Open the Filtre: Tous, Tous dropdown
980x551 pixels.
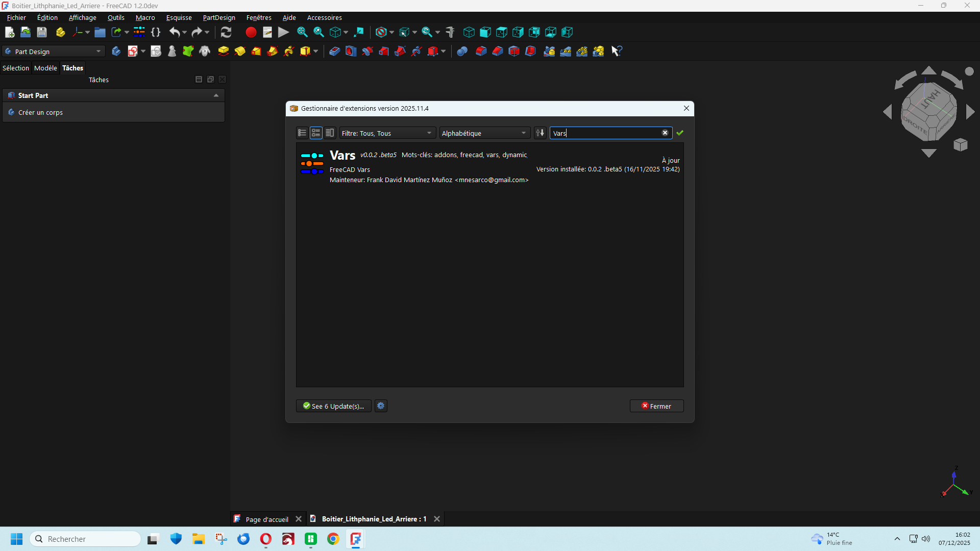pyautogui.click(x=387, y=133)
